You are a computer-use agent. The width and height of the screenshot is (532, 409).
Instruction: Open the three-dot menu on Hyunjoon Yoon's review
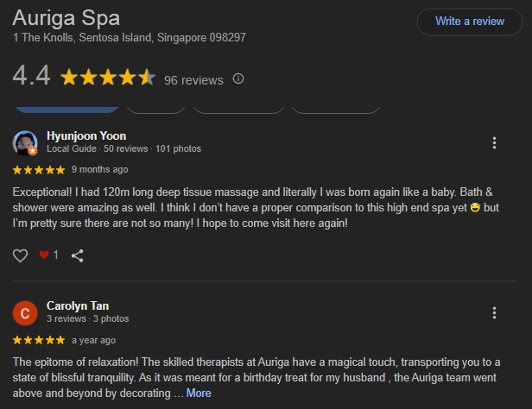click(x=494, y=143)
